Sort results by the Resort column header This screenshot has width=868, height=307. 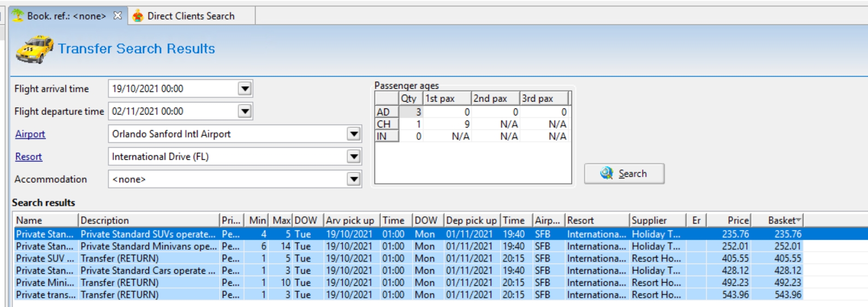pyautogui.click(x=597, y=220)
